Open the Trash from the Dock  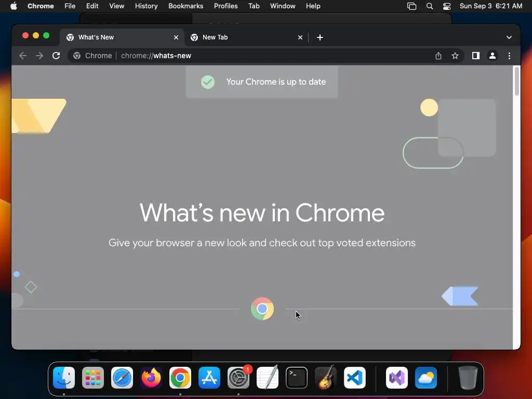468,378
